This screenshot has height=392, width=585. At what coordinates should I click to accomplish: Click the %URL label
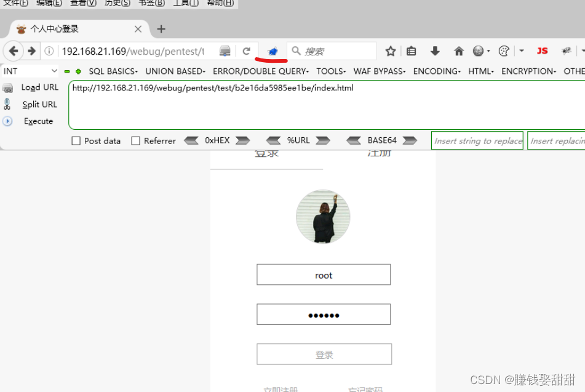click(298, 140)
